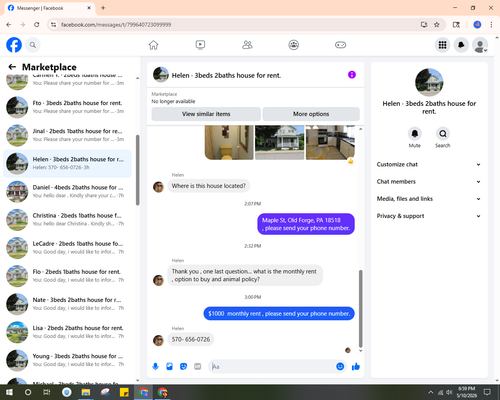Click large listing photo in info panel
Viewport: 500px width, 400px height.
point(429,82)
